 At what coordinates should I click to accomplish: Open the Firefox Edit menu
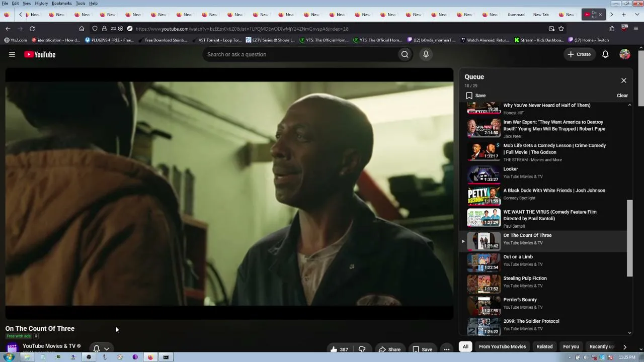coord(16,4)
